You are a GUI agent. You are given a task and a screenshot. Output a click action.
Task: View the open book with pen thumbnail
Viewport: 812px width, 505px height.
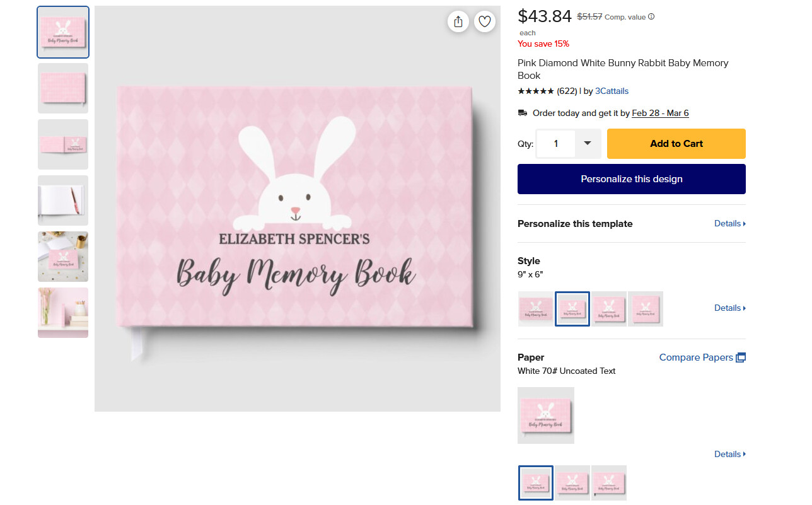pos(63,200)
